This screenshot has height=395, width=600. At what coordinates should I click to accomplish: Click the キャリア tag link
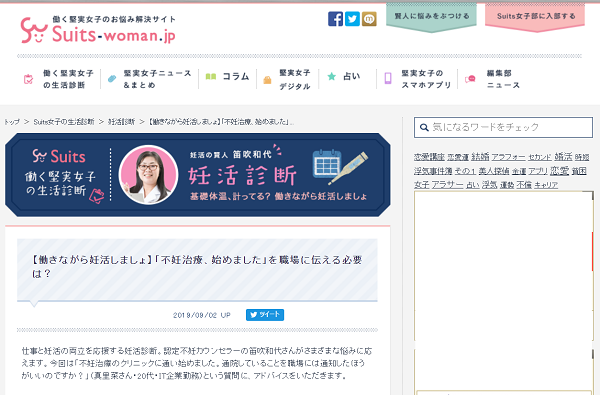click(x=546, y=185)
